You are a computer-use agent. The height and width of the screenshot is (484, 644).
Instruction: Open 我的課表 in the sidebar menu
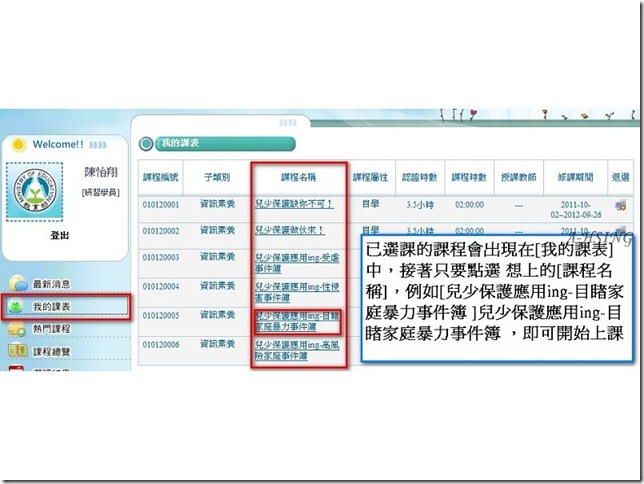pos(52,307)
